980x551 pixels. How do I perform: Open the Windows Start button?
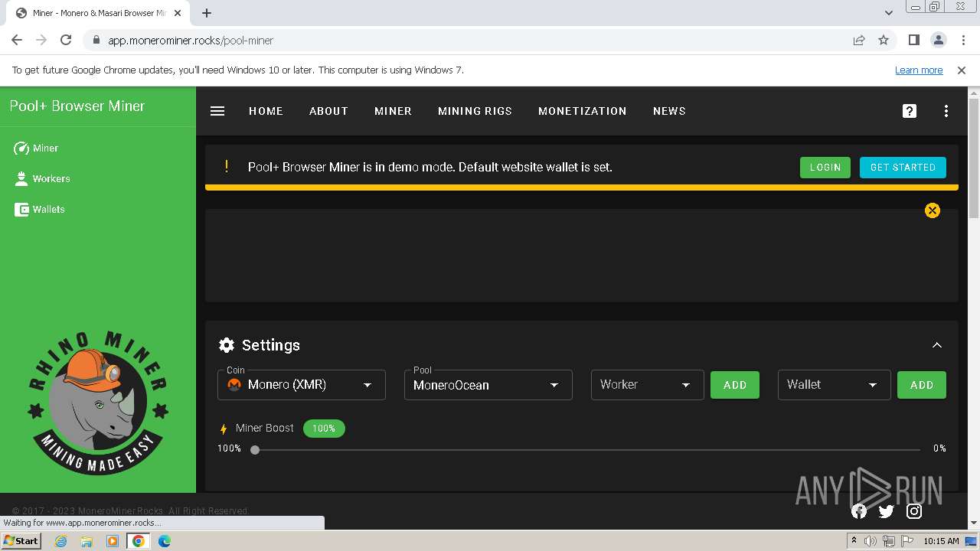[x=21, y=540]
